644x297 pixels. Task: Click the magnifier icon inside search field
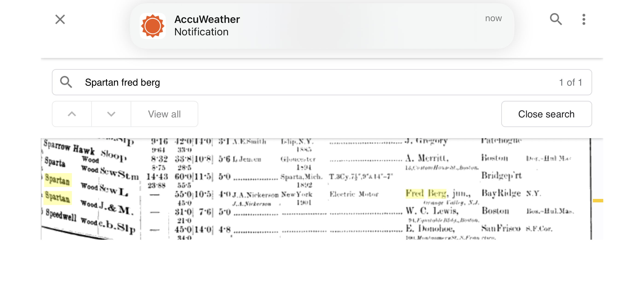coord(66,82)
